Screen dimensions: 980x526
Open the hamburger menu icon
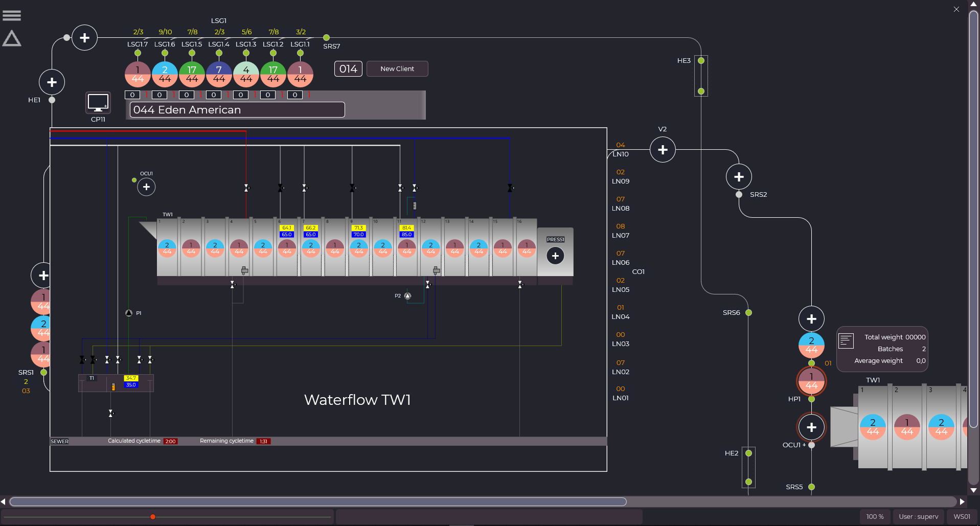pyautogui.click(x=12, y=16)
